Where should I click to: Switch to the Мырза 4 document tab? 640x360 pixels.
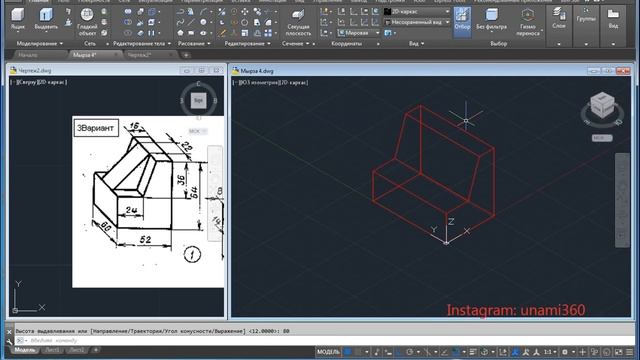tap(84, 55)
